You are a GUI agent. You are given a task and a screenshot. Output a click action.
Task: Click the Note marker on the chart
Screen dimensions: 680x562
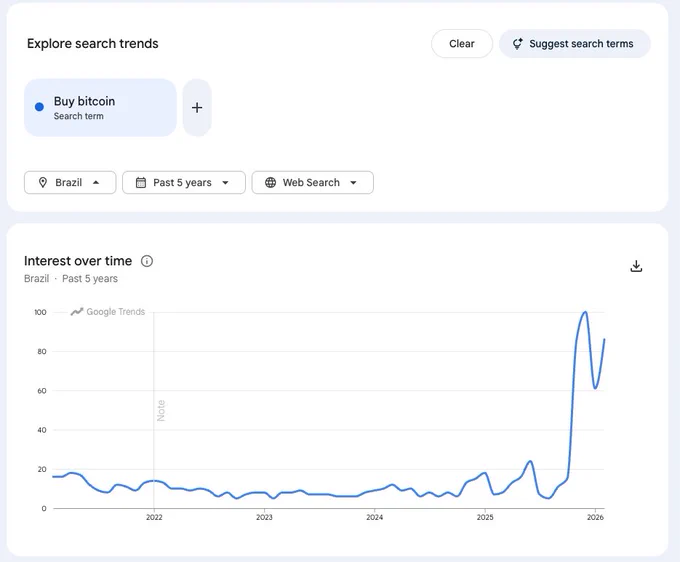point(161,410)
